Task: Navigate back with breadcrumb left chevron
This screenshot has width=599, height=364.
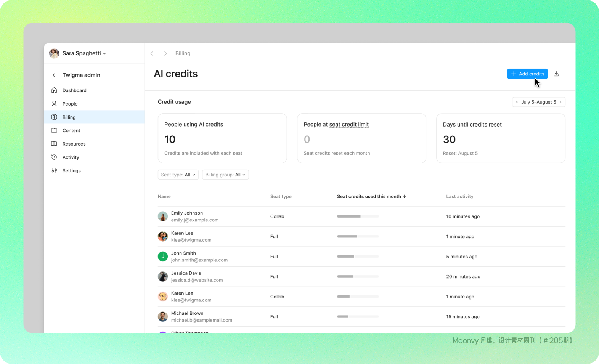Action: click(152, 53)
